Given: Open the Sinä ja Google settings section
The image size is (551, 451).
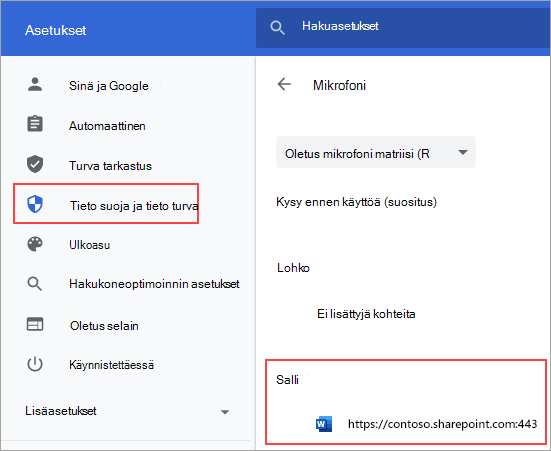Looking at the screenshot, I should pos(109,86).
